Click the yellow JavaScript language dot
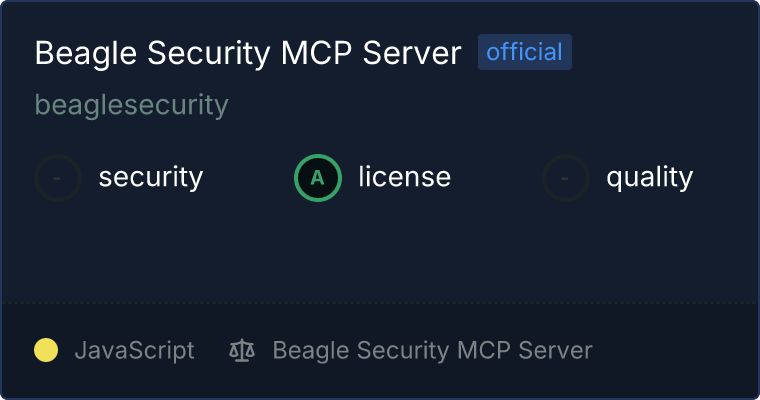The width and height of the screenshot is (760, 400). 46,350
